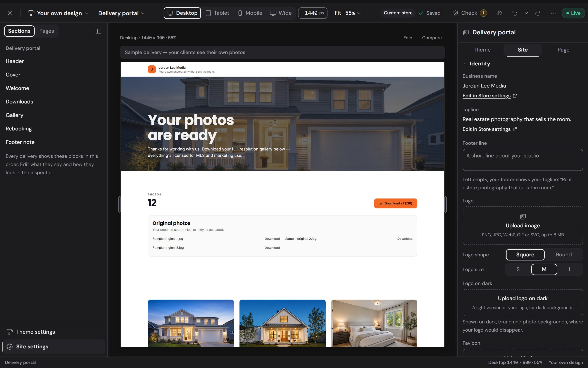Switch to the Page tab

563,50
